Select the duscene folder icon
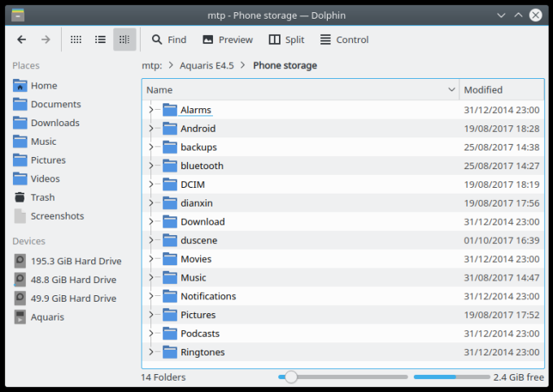 point(170,240)
